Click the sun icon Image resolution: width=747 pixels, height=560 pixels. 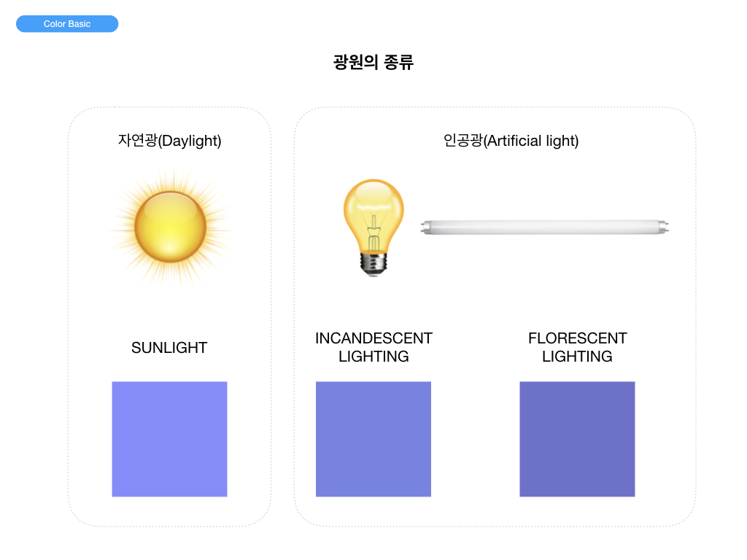(170, 227)
